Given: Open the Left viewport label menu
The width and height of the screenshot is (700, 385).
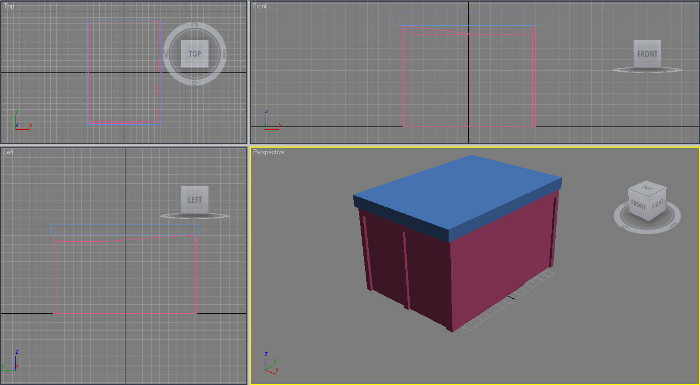Looking at the screenshot, I should tap(8, 152).
